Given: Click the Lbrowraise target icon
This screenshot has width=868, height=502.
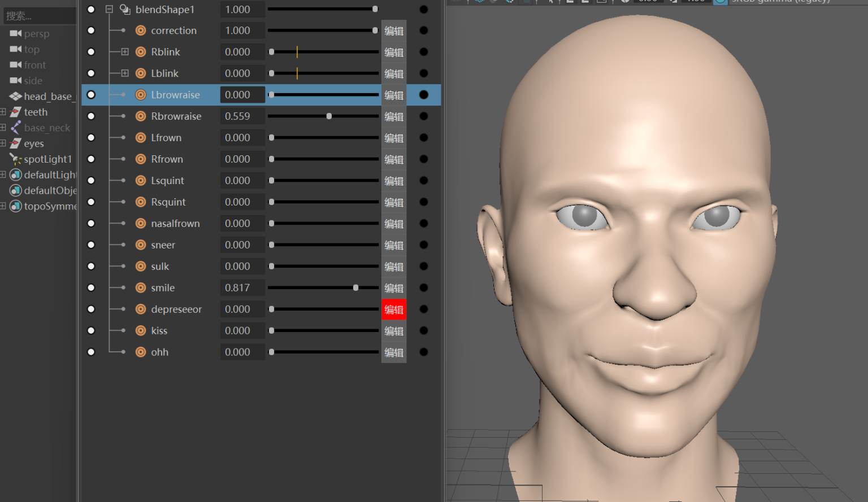Looking at the screenshot, I should 141,95.
